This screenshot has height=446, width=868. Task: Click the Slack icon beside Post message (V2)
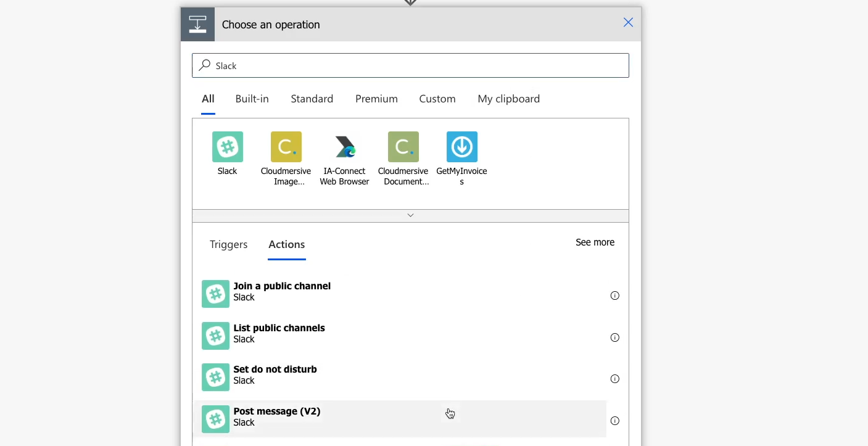pyautogui.click(x=215, y=419)
